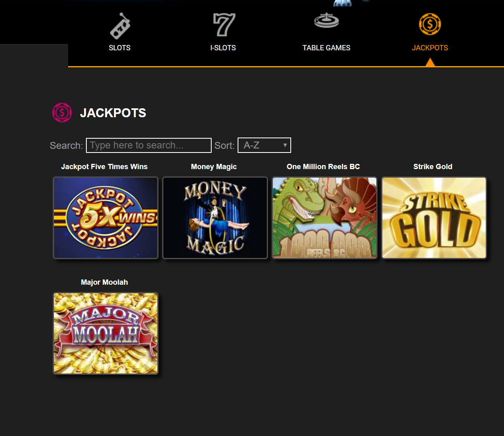Go to the TABLE GAMES tab label

coord(326,48)
